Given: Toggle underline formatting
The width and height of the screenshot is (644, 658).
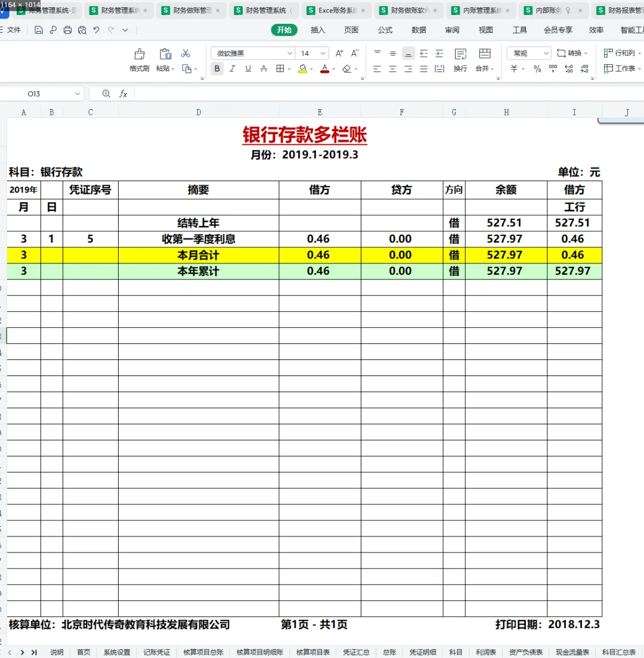Looking at the screenshot, I should [247, 69].
